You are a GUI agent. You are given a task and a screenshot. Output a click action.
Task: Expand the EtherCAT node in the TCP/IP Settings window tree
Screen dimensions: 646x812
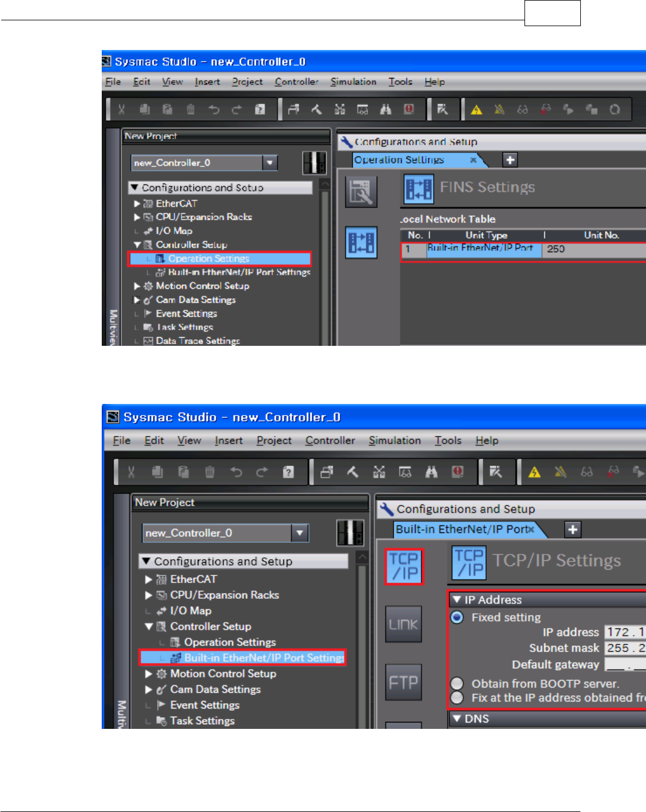[x=149, y=580]
